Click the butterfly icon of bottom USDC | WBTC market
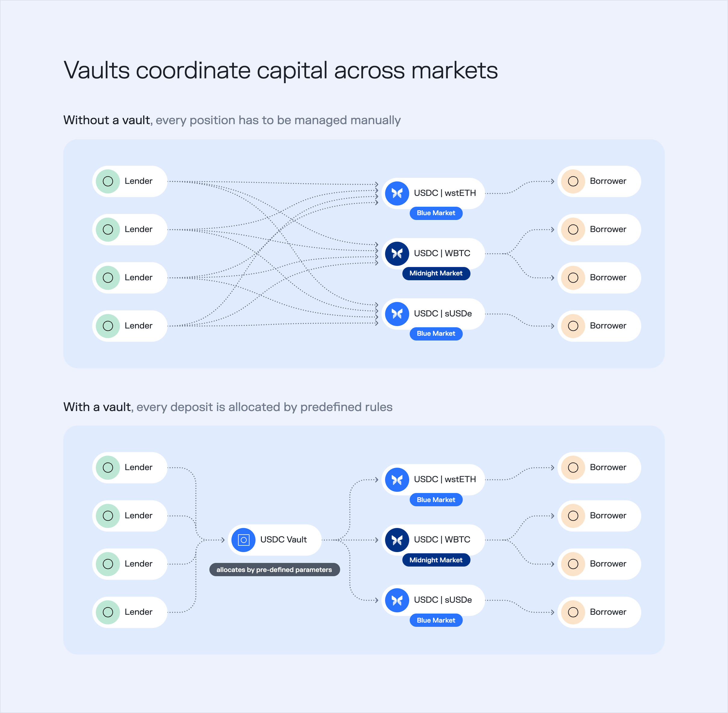 point(397,540)
